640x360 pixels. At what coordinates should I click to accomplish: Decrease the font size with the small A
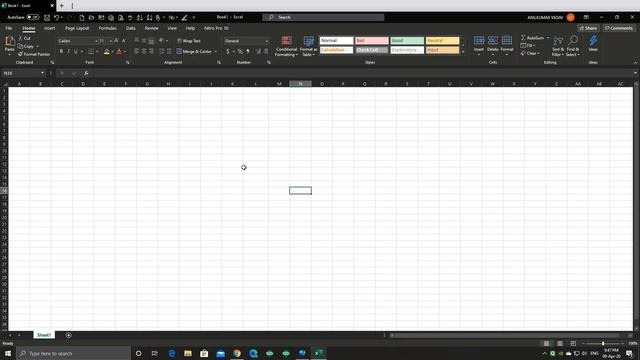point(124,41)
